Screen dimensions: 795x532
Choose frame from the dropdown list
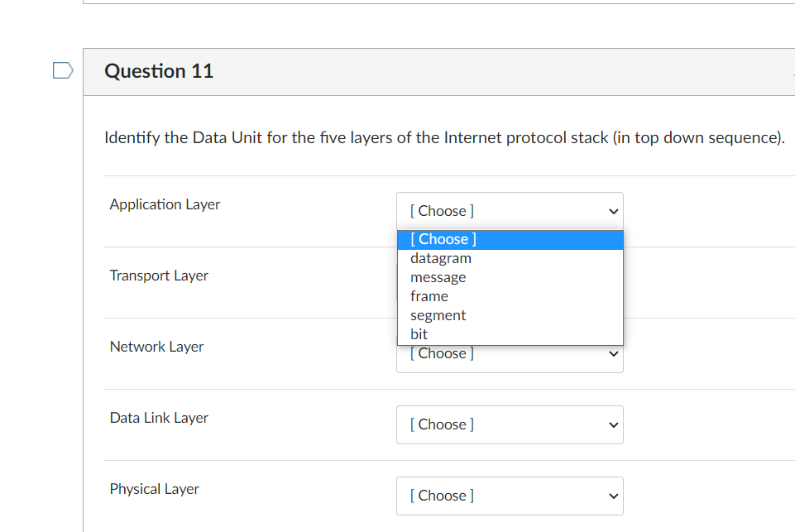coord(510,297)
